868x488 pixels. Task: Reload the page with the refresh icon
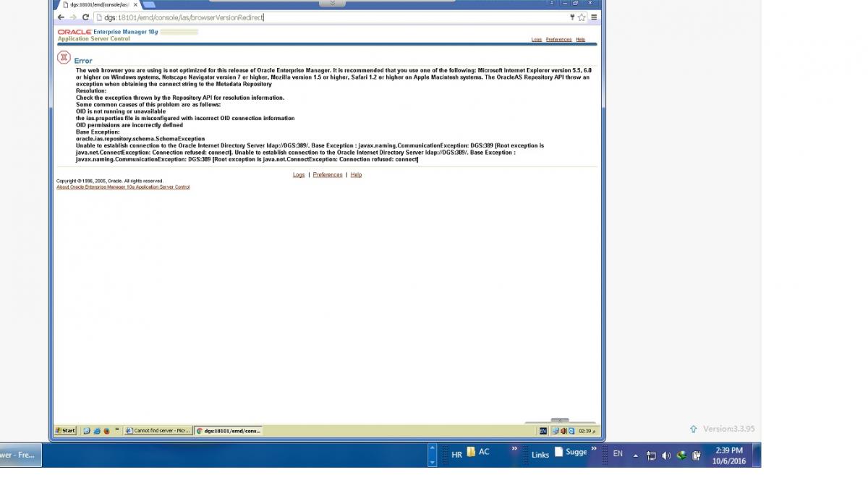pyautogui.click(x=85, y=17)
